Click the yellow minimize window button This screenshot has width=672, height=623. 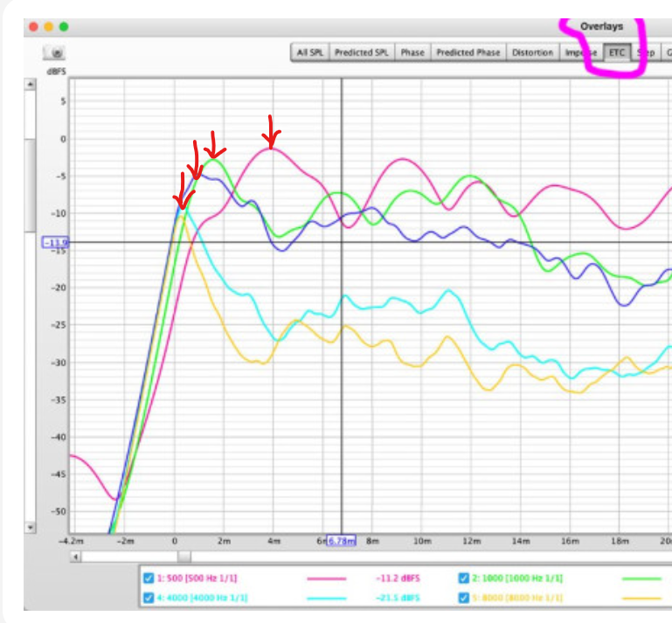(49, 27)
